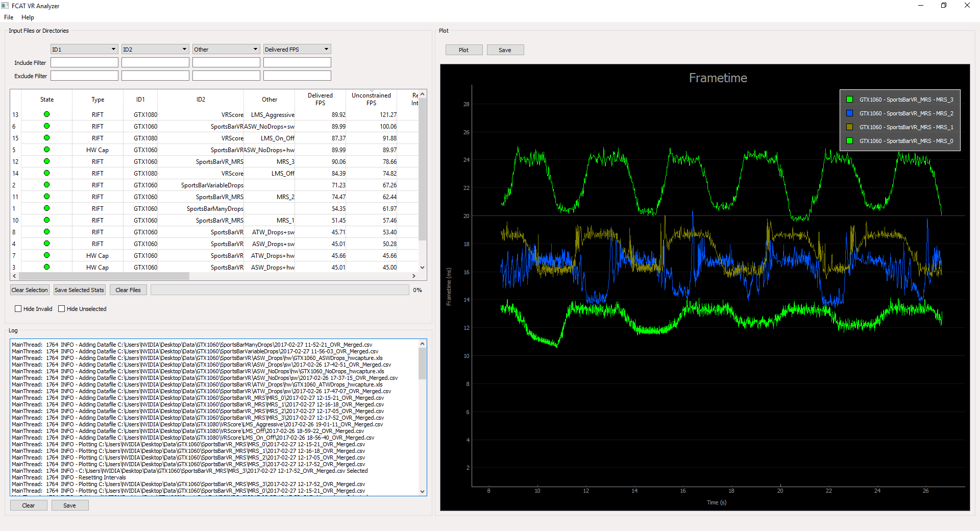
Task: Enable the Hide Invalid checkbox
Action: tap(18, 309)
